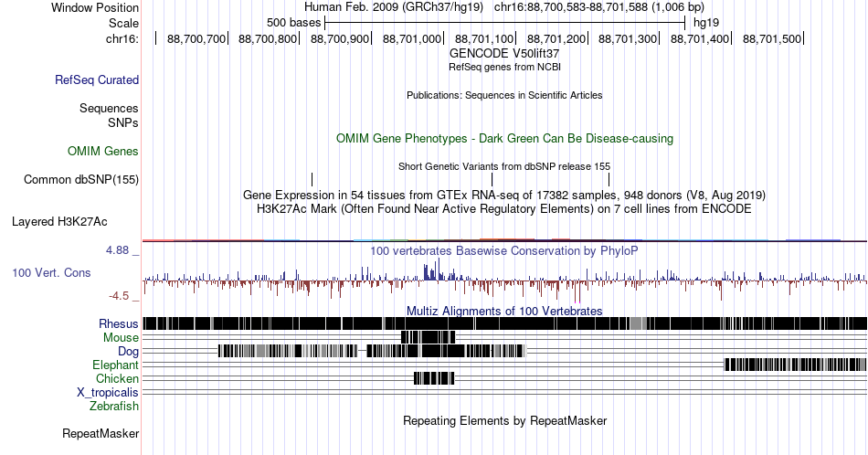The image size is (868, 455).
Task: Select the Common dbSNP(155) track label
Action: coord(80,180)
